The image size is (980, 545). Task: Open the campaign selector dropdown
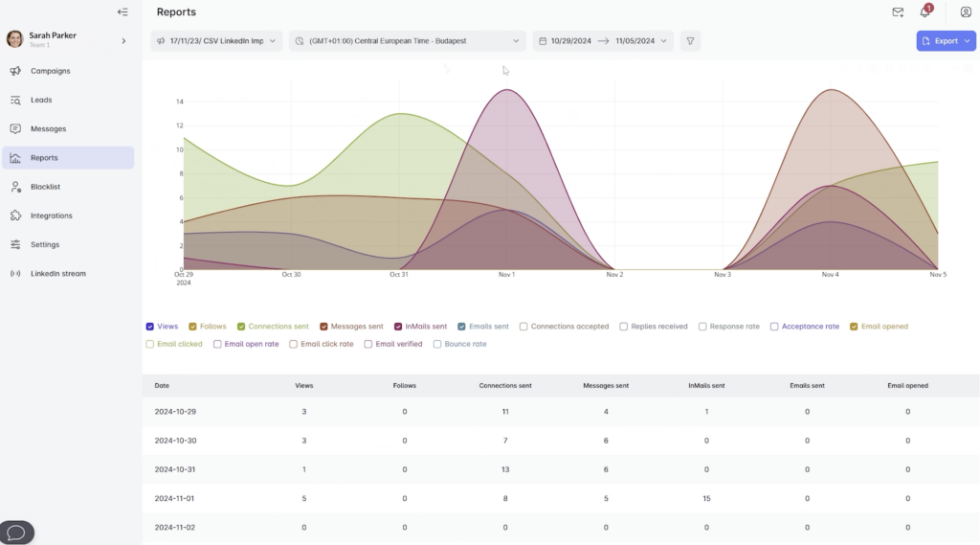(x=216, y=41)
